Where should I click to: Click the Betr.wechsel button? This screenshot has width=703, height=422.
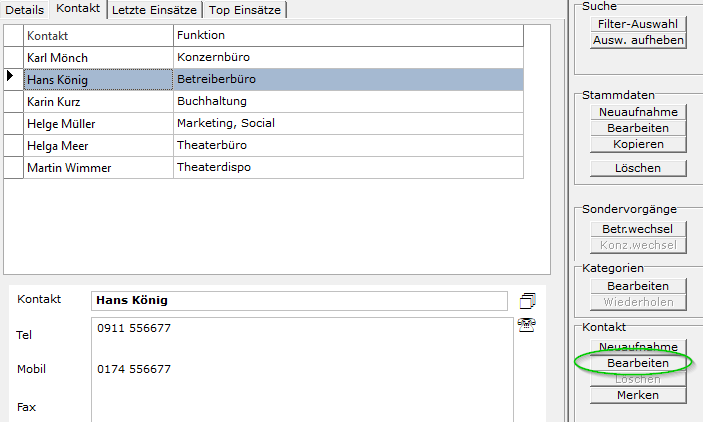click(x=637, y=229)
